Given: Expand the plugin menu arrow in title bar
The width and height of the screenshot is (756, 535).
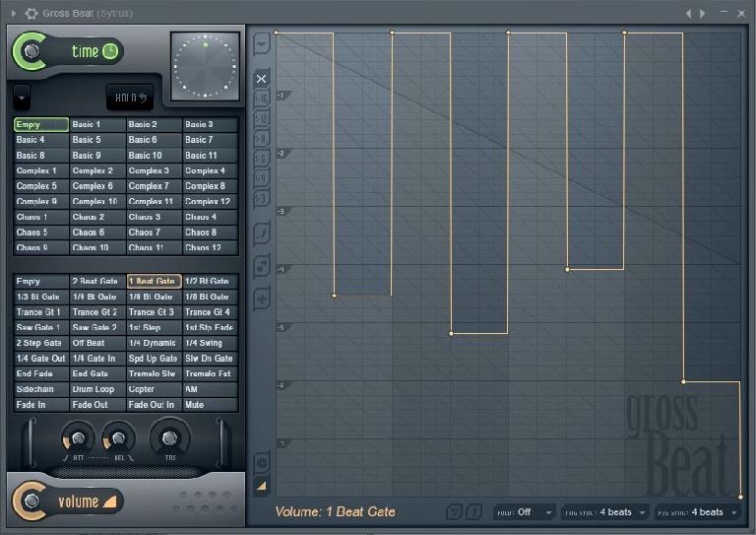Looking at the screenshot, I should tap(13, 14).
